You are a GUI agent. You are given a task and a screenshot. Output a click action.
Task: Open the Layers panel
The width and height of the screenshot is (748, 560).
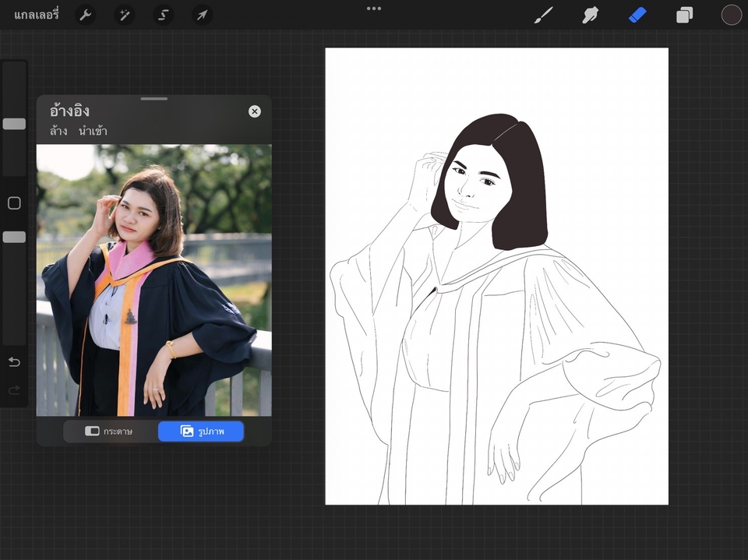[x=685, y=15]
